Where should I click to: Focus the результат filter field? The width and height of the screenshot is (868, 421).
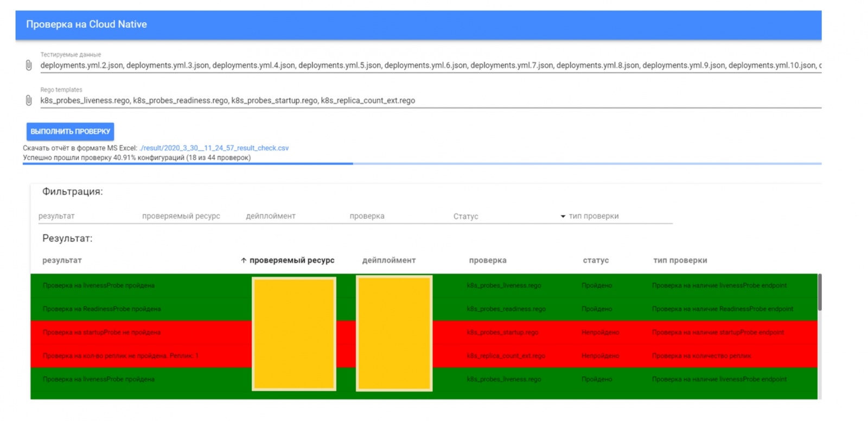87,216
